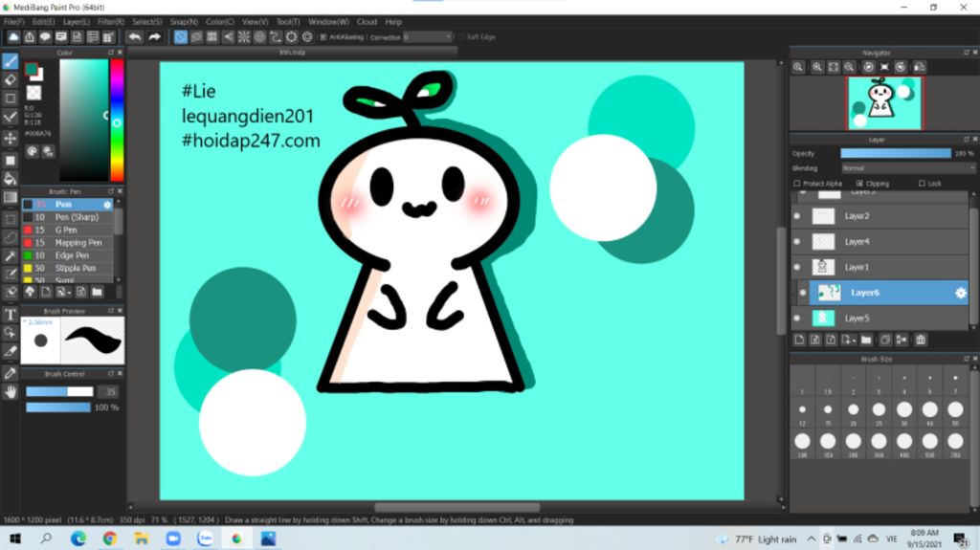The image size is (980, 550).
Task: Zoom in using Navigator magnifier plus
Action: pyautogui.click(x=817, y=67)
